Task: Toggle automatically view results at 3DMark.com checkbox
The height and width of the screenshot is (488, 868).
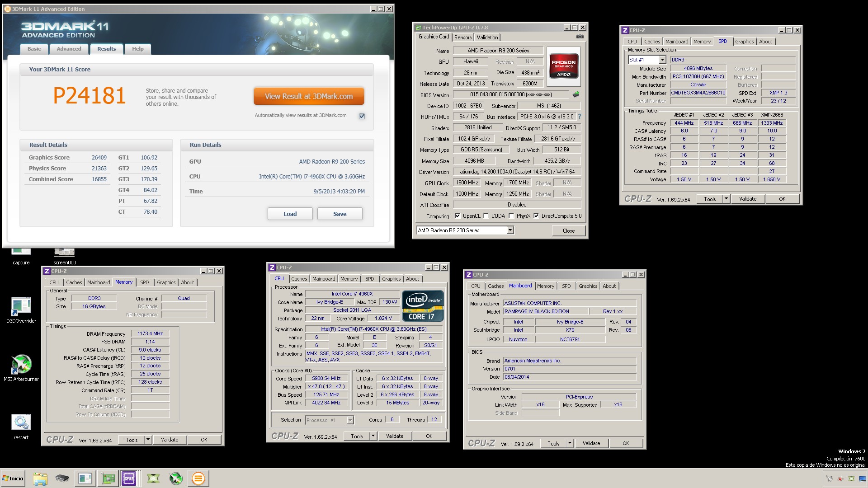Action: point(362,116)
